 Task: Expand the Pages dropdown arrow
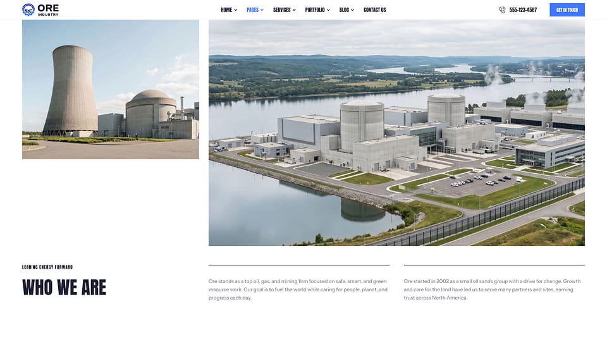[x=262, y=10]
